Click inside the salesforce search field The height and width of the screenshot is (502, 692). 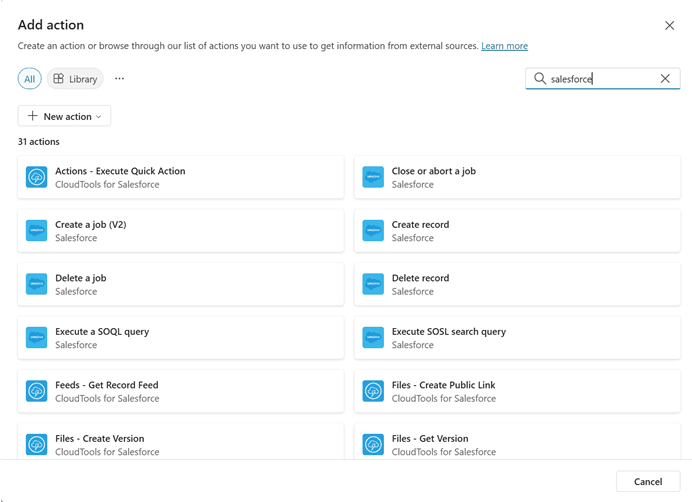coord(600,79)
